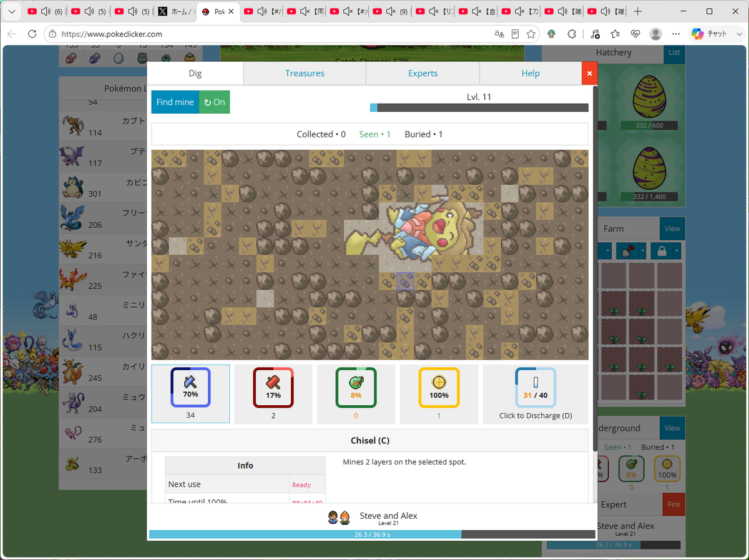749x560 pixels.
Task: Go back with the browser back arrow
Action: [x=12, y=34]
